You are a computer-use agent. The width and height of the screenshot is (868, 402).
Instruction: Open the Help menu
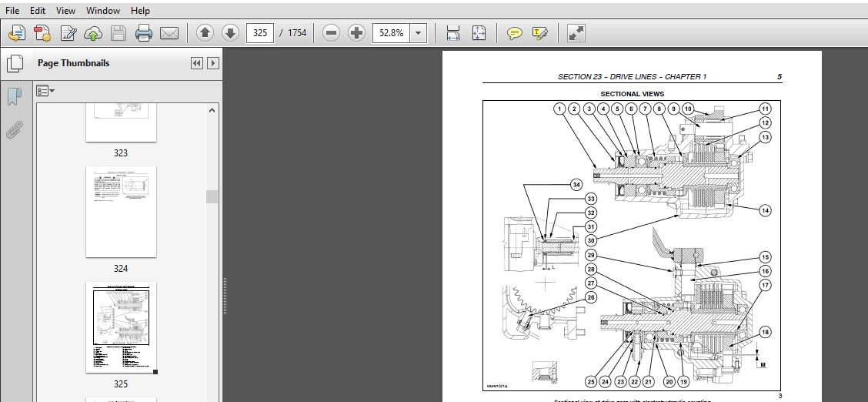[x=140, y=11]
